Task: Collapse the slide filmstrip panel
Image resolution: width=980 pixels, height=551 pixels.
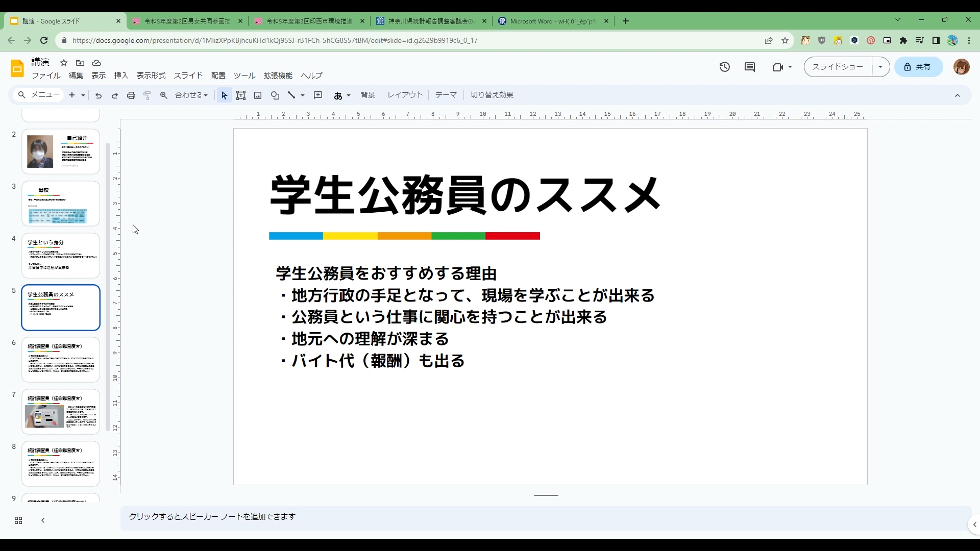Action: click(x=43, y=520)
